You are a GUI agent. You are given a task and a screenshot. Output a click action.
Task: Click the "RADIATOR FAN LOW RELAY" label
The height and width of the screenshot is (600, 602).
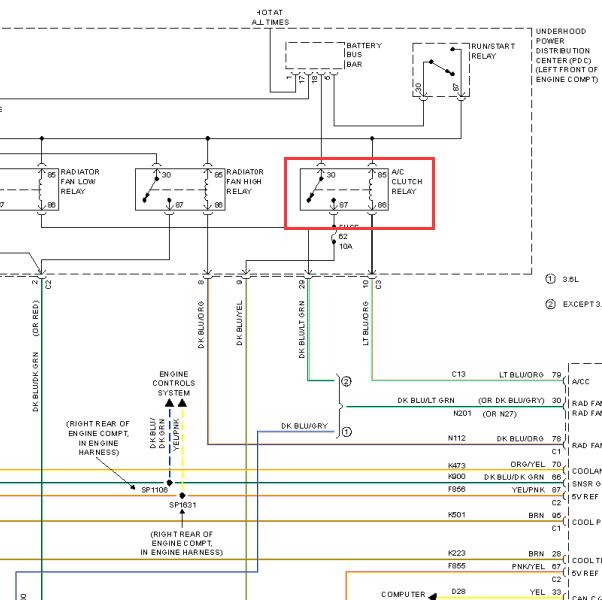coord(79,182)
